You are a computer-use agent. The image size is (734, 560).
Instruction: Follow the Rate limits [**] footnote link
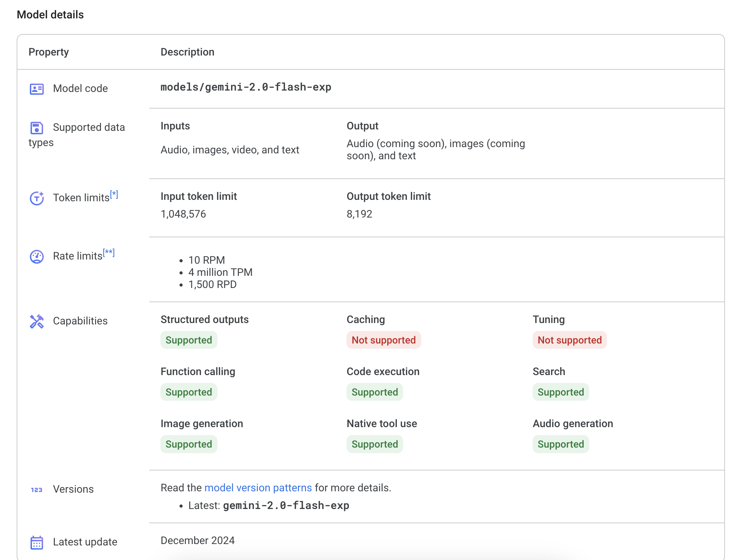109,253
